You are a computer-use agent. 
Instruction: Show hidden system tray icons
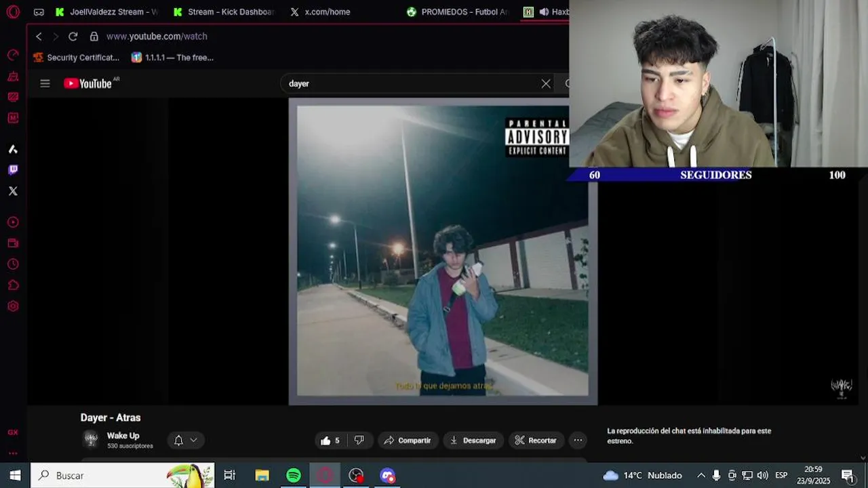tap(701, 476)
